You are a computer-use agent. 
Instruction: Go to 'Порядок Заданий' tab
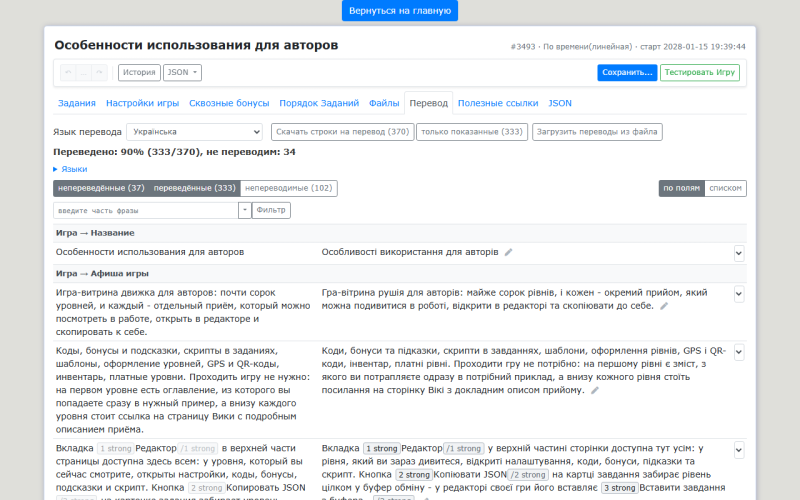(x=319, y=103)
